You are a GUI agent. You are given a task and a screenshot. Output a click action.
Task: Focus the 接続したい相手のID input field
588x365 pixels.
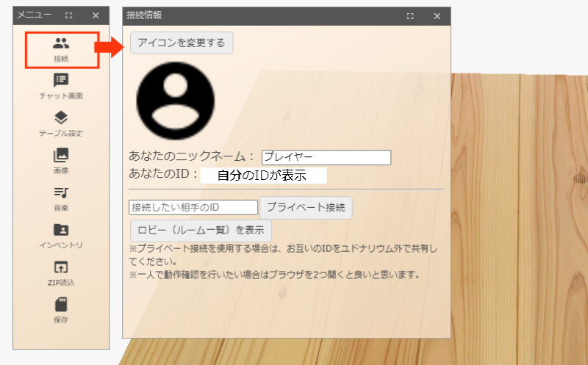(x=193, y=207)
